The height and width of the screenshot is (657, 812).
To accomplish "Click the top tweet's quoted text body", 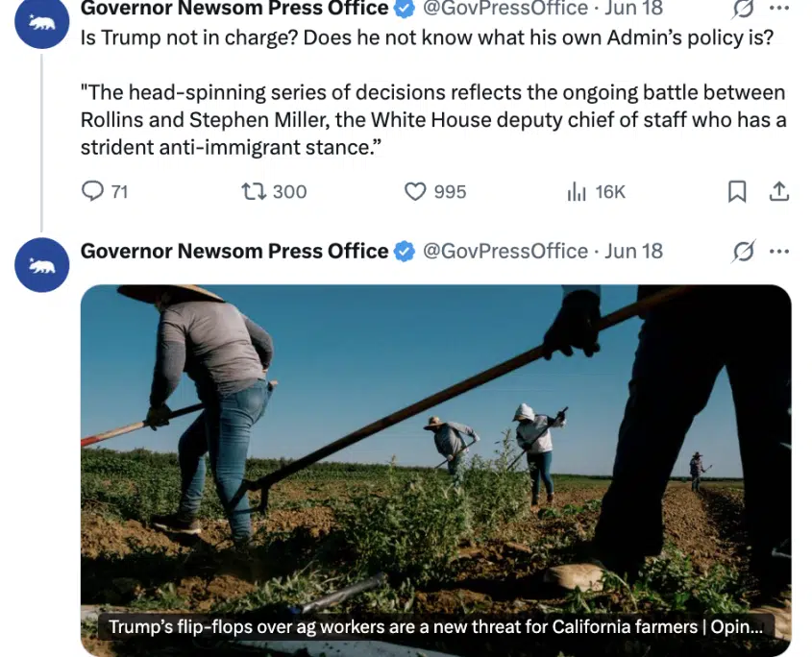I will click(x=433, y=120).
